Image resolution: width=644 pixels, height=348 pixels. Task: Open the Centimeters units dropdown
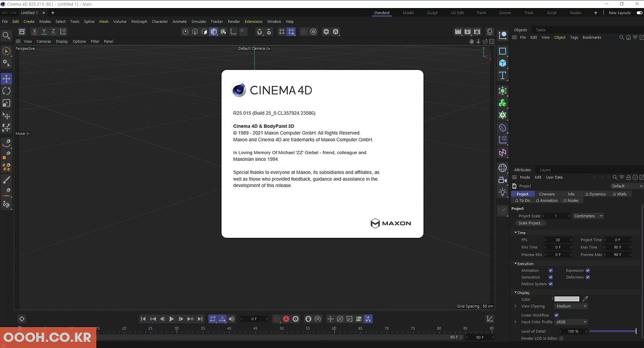pyautogui.click(x=588, y=216)
